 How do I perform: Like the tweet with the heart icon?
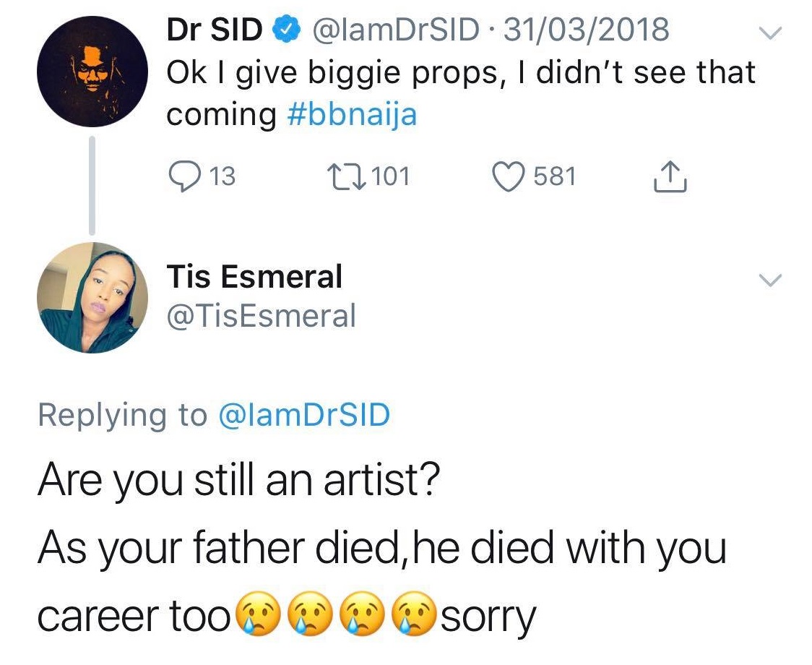tap(509, 176)
